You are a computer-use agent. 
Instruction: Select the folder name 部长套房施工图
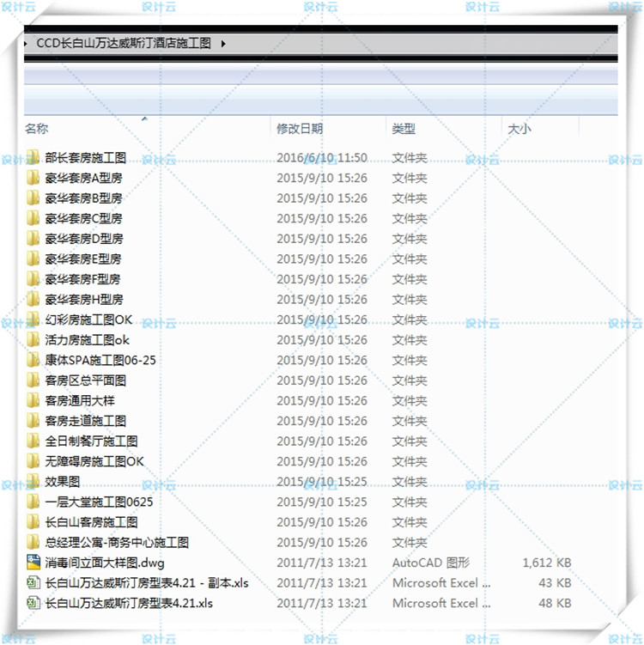[x=86, y=157]
